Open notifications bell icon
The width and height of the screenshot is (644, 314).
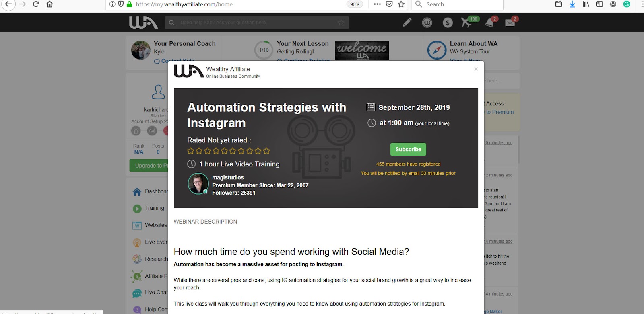pyautogui.click(x=490, y=23)
